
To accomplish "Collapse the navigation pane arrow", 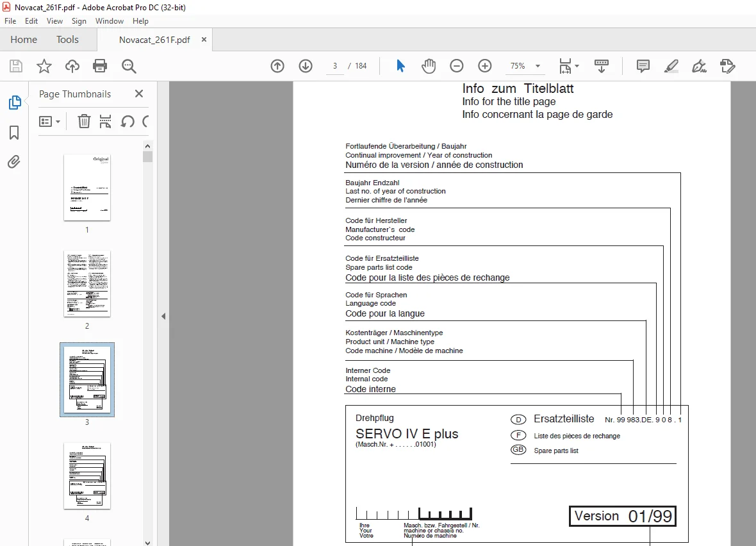I will 163,317.
